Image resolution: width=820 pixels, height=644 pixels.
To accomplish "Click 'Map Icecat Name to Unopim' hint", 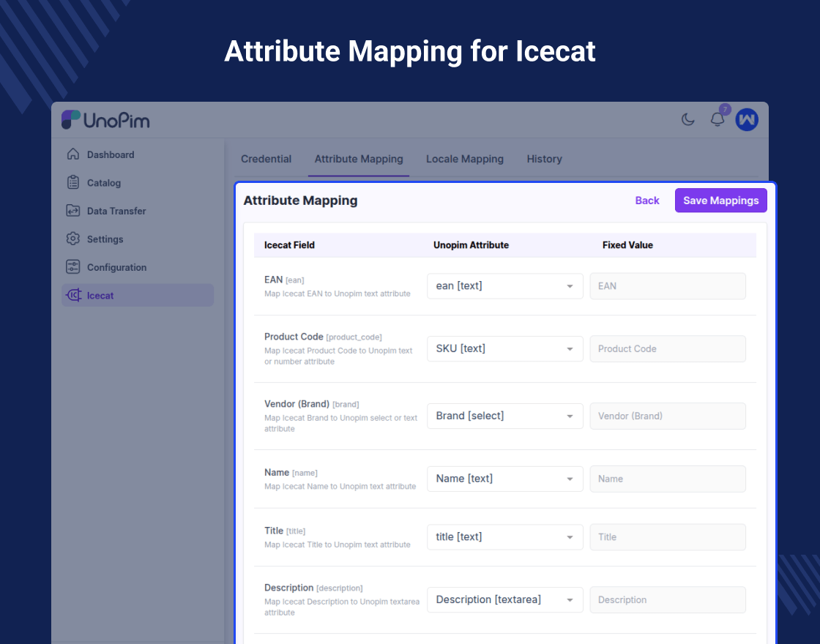I will coord(340,487).
